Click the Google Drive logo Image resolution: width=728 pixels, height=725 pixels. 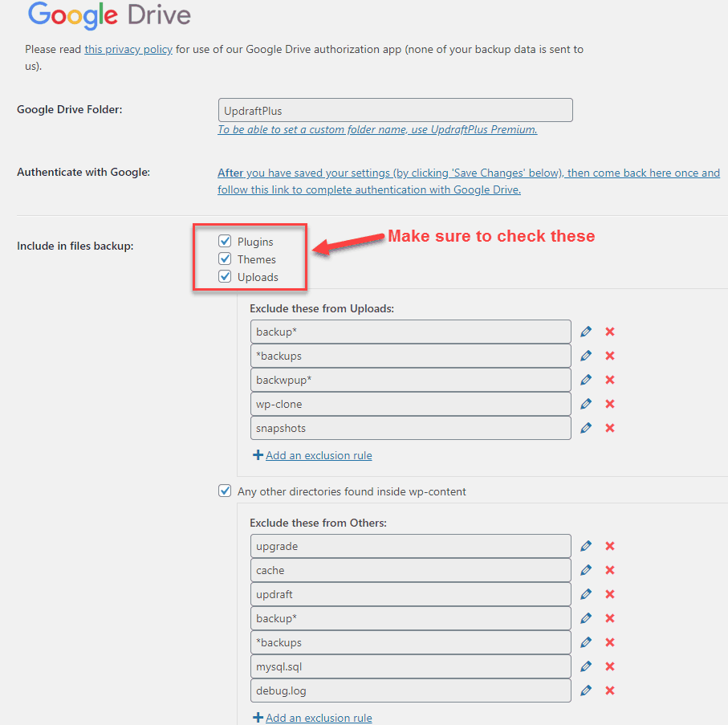coord(110,15)
